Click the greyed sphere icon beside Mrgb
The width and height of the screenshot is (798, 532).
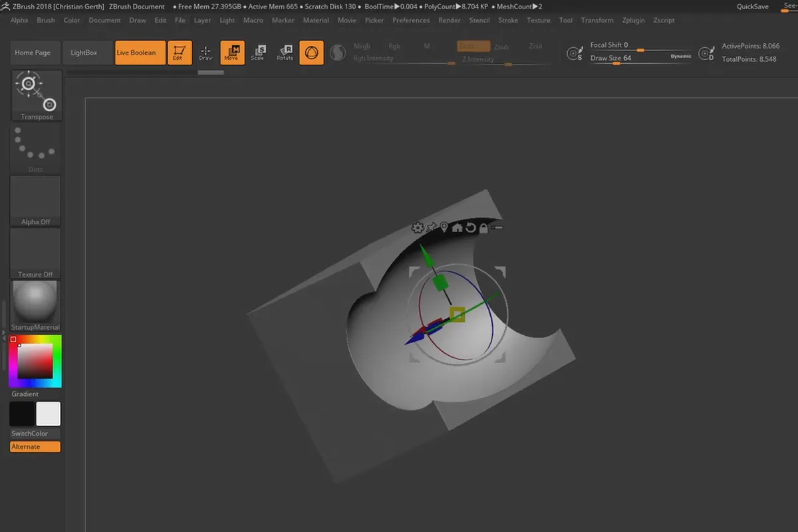pyautogui.click(x=338, y=53)
